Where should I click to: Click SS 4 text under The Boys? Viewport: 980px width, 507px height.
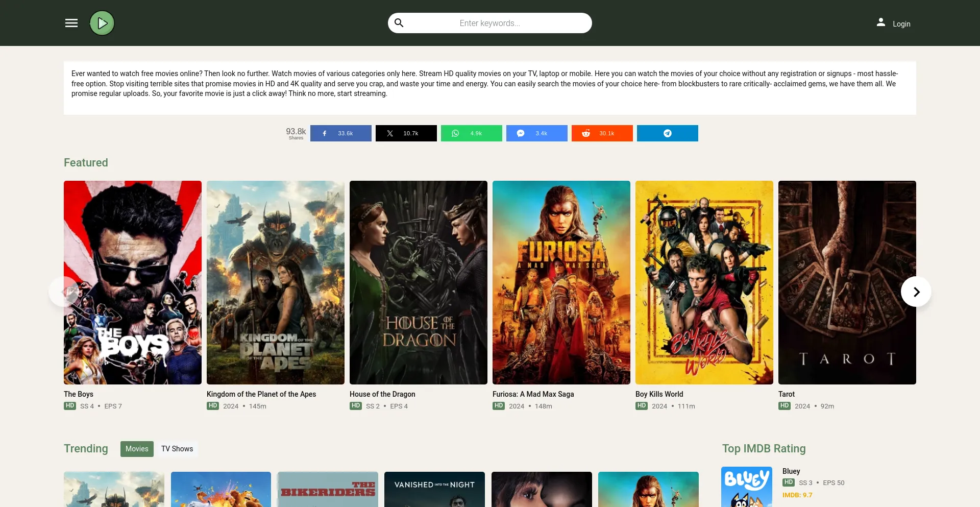87,406
